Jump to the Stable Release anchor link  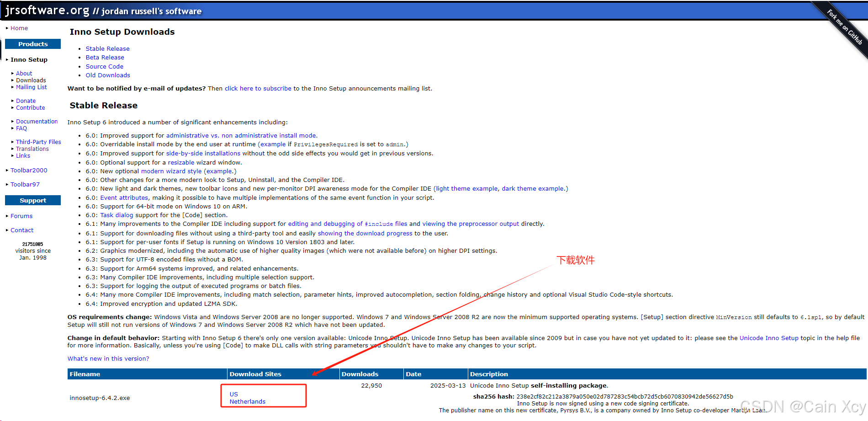[x=107, y=49]
